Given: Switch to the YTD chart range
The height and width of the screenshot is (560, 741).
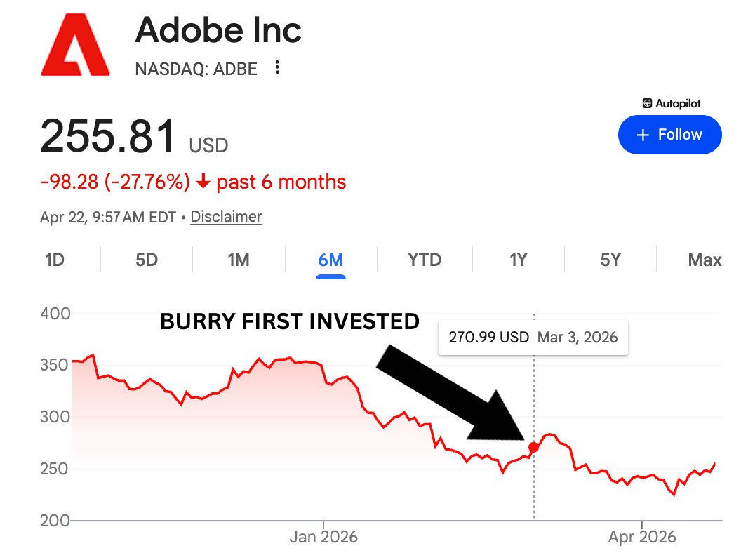Looking at the screenshot, I should pos(425,260).
